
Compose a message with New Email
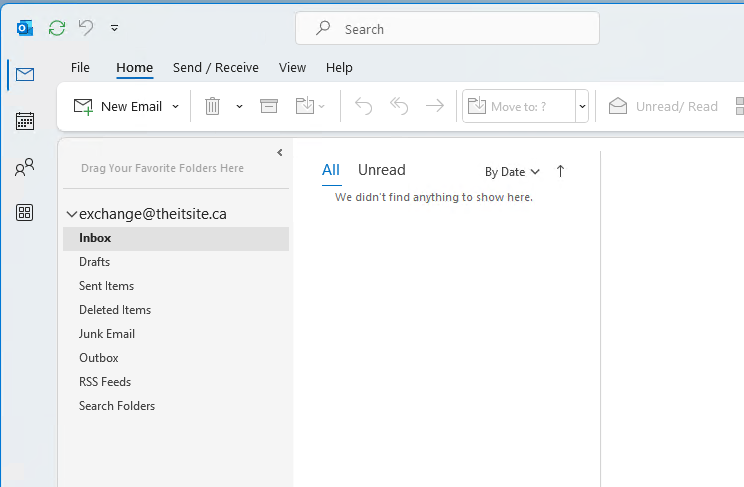pos(118,106)
